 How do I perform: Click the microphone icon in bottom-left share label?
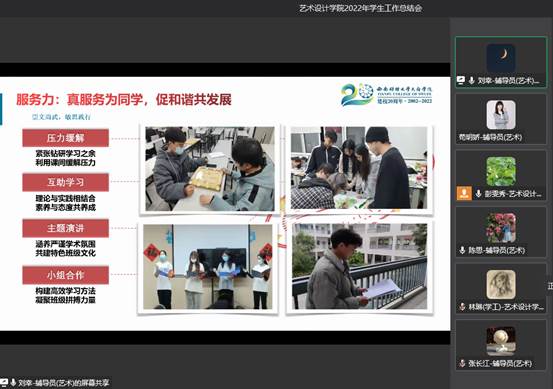pos(13,382)
